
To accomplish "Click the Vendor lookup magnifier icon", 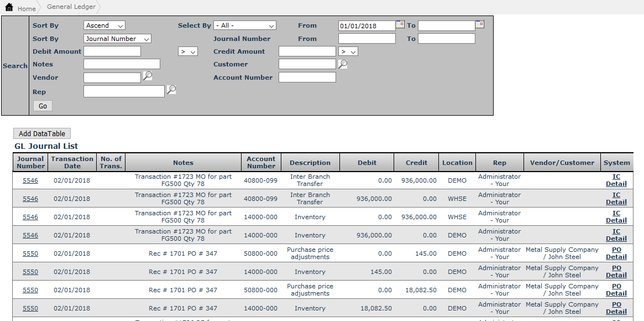I will (148, 76).
